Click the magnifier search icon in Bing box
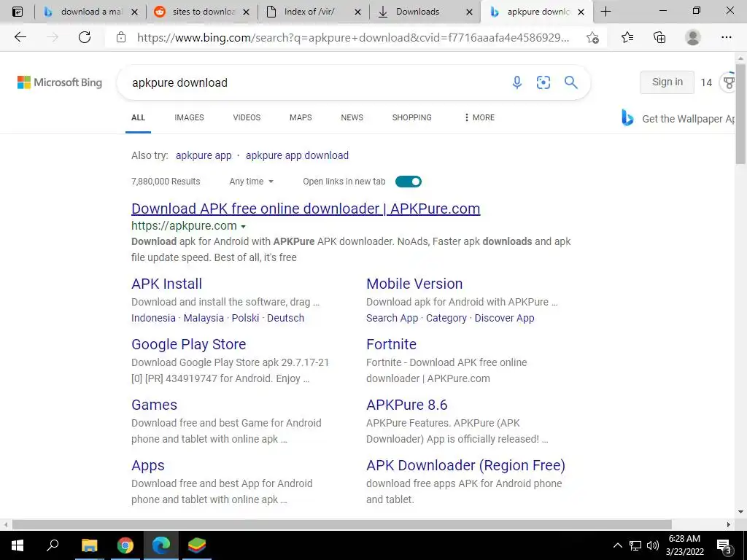This screenshot has height=560, width=747. pyautogui.click(x=570, y=82)
